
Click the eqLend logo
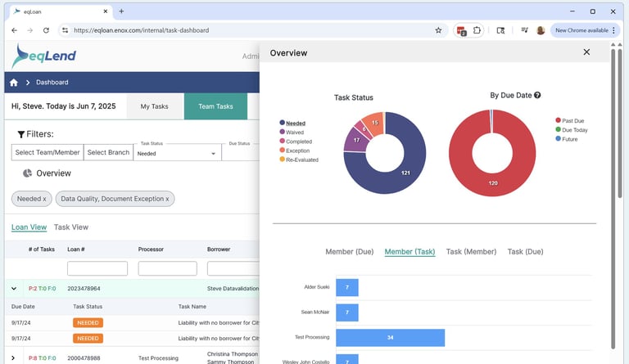tap(43, 56)
